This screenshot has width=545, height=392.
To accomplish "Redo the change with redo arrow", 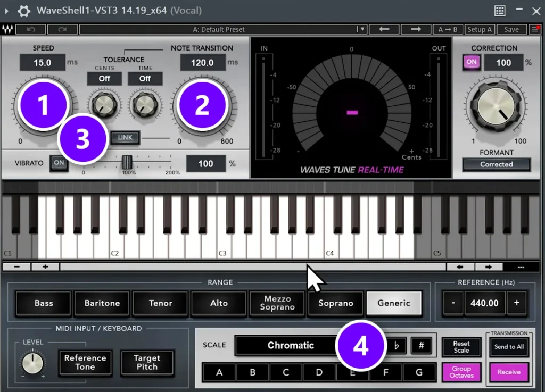I will (x=62, y=29).
